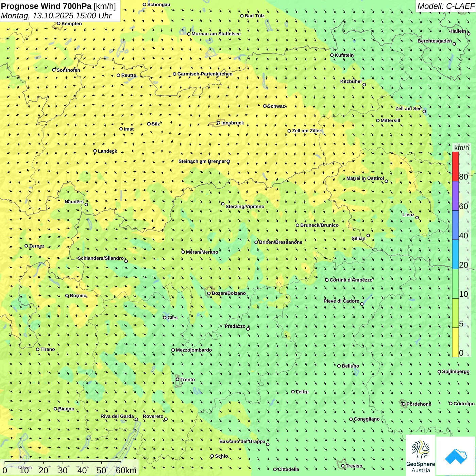Image resolution: width=476 pixels, height=476 pixels.
Task: Click the Trento city marker
Action: pyautogui.click(x=177, y=379)
